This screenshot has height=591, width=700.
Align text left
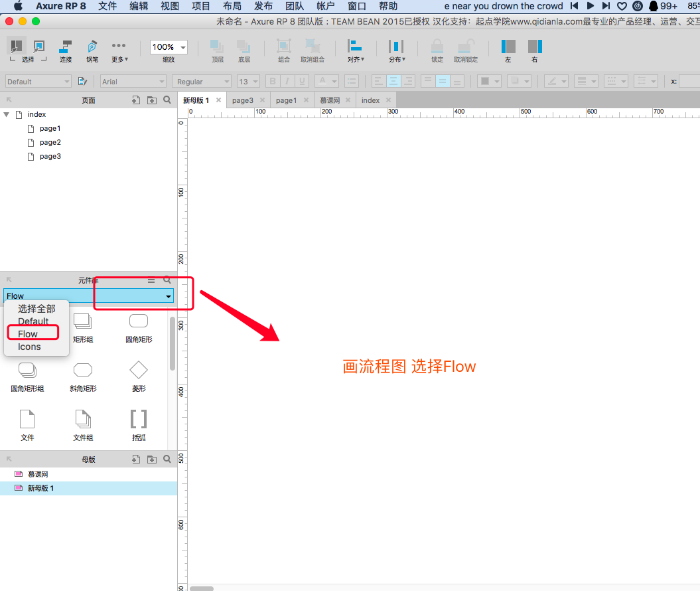pos(378,81)
